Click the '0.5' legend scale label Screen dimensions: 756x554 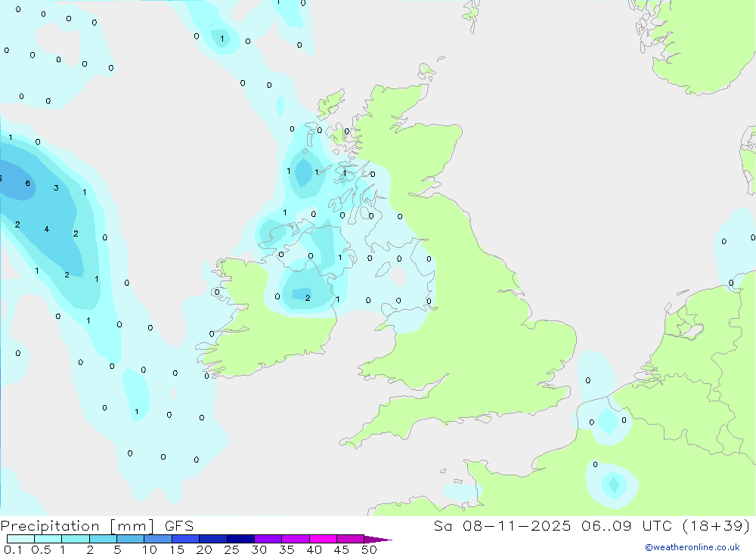pos(41,549)
